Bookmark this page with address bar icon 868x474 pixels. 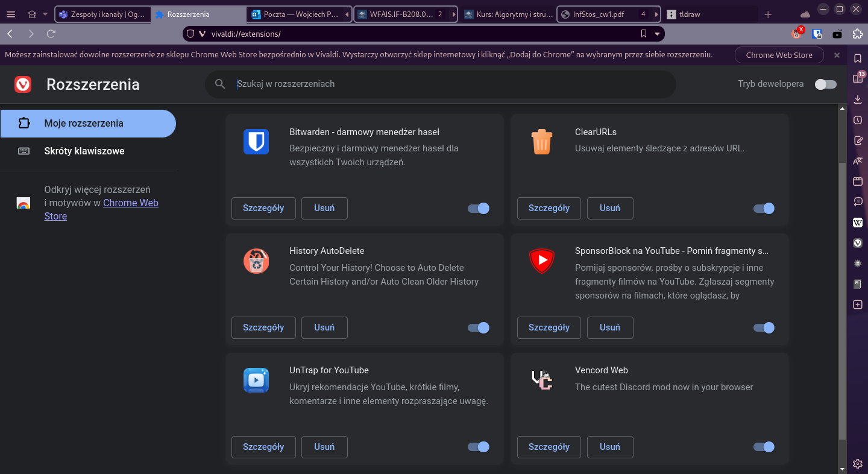click(x=644, y=34)
